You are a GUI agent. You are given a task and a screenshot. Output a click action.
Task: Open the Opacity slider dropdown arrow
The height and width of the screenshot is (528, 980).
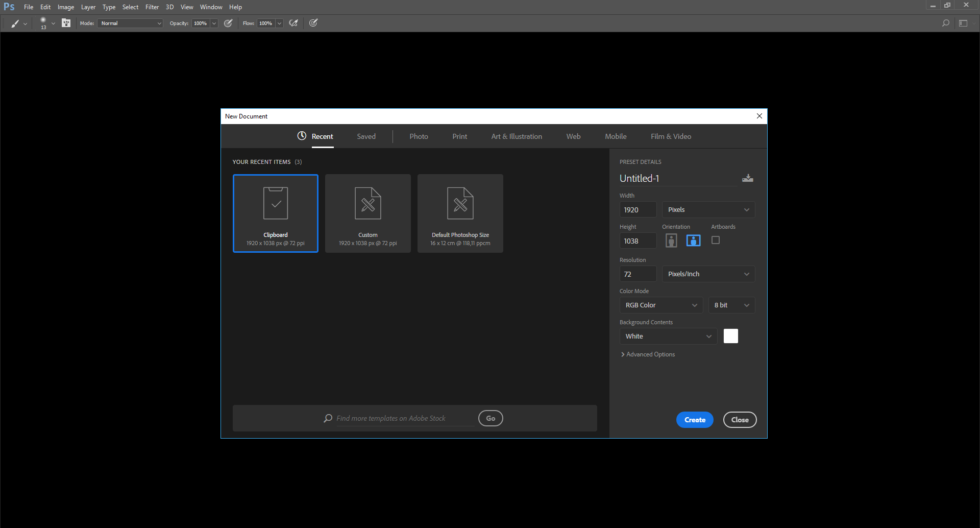(x=214, y=23)
